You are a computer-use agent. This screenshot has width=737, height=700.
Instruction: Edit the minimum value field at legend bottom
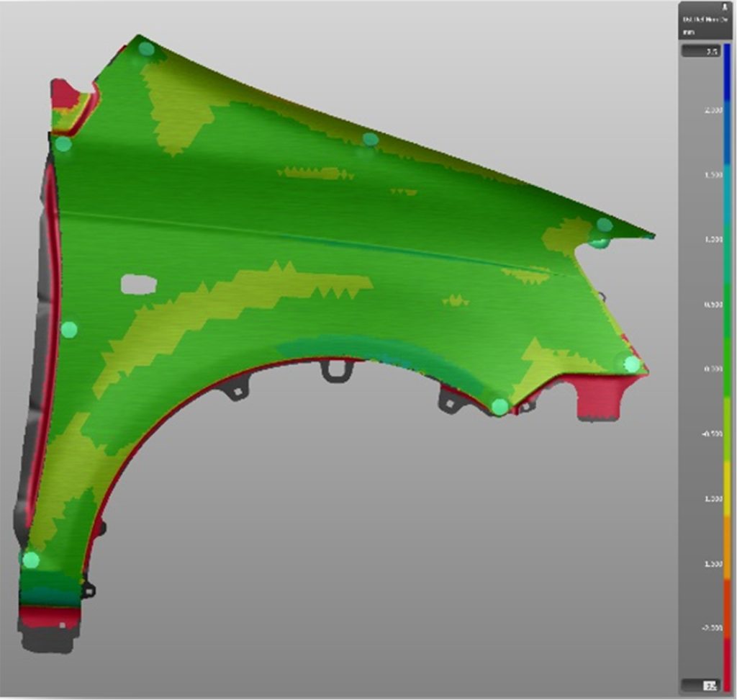[701, 684]
